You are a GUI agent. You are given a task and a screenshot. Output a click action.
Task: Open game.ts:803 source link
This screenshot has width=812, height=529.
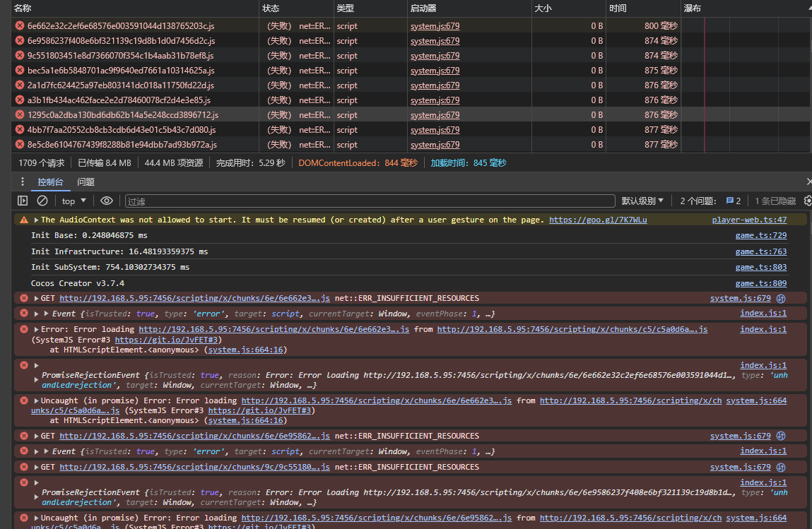point(760,267)
